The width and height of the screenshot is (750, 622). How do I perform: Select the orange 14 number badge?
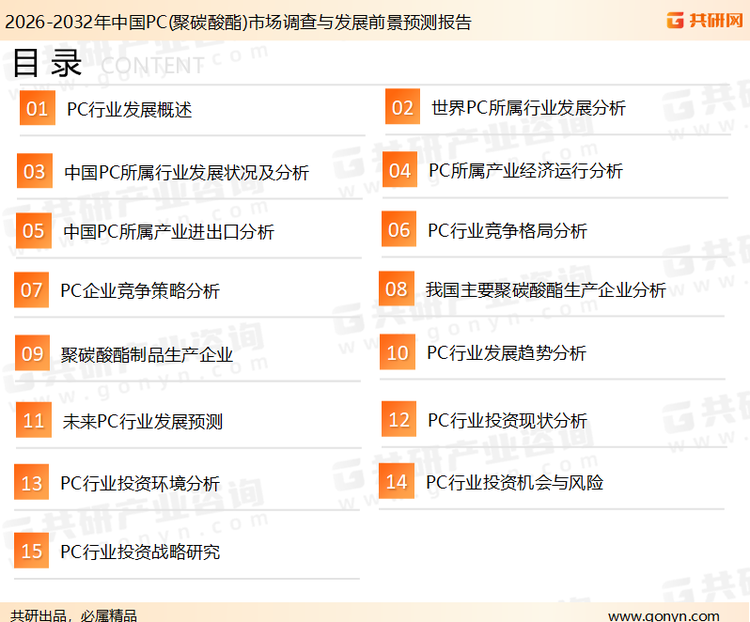point(397,481)
